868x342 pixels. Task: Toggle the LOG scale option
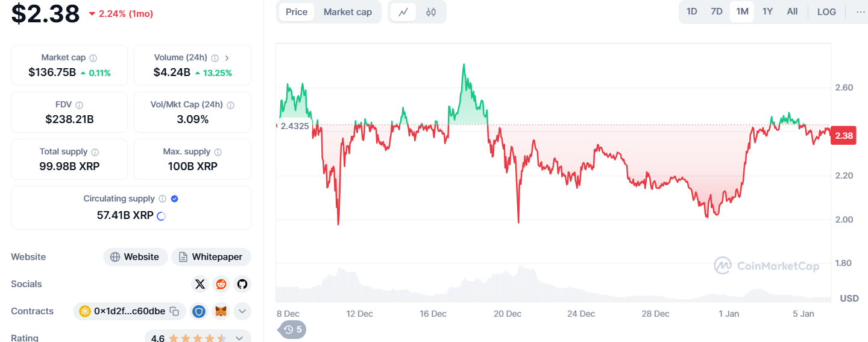(x=826, y=11)
